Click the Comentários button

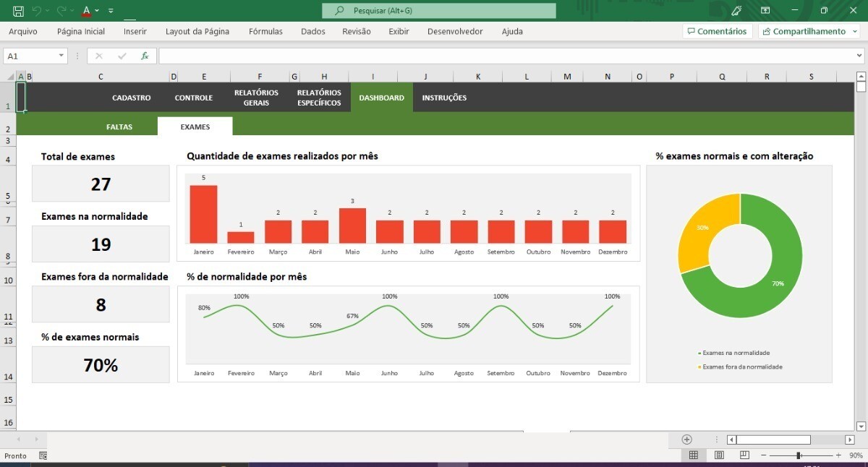coord(717,32)
